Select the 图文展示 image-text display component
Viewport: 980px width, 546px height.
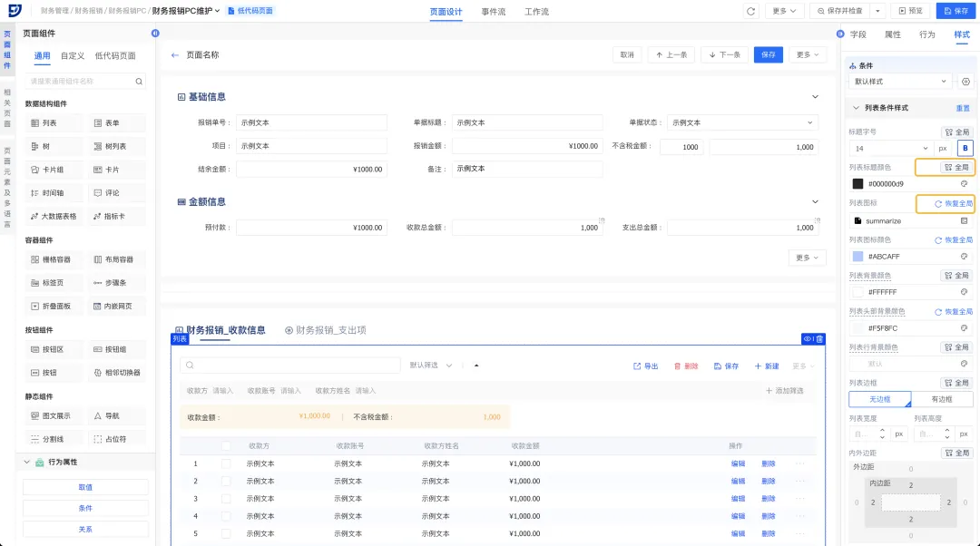pos(54,416)
